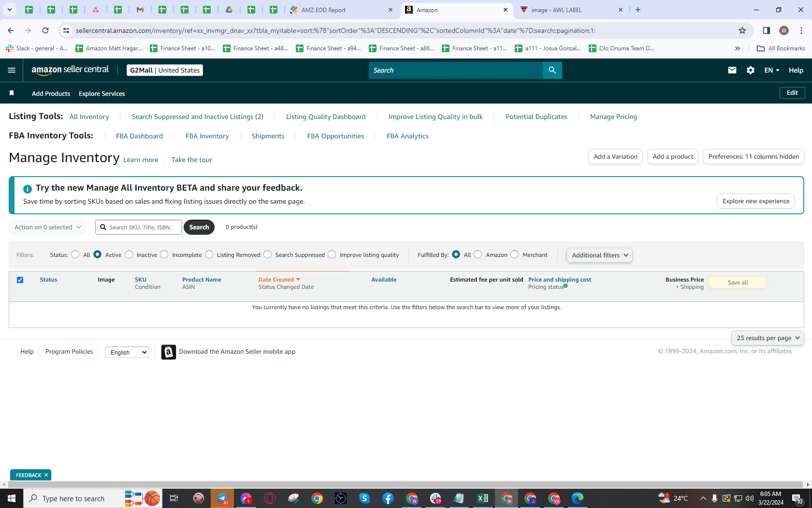Select the Listing Removed radio button

(209, 254)
